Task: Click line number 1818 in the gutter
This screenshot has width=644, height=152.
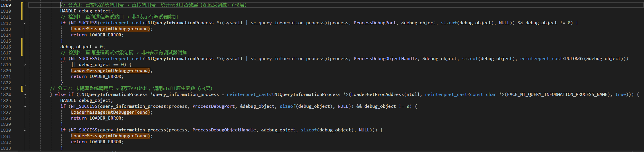Action: point(6,59)
